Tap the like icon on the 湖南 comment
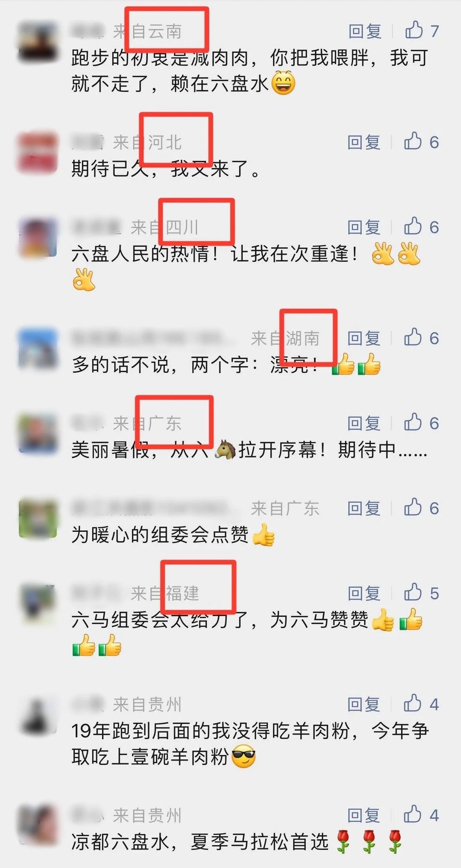 (413, 337)
